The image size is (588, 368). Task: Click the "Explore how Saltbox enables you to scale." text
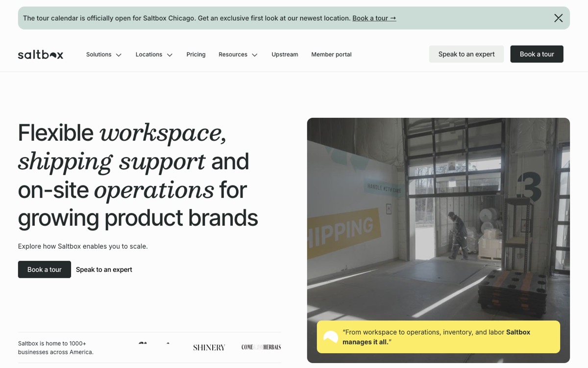coord(83,246)
